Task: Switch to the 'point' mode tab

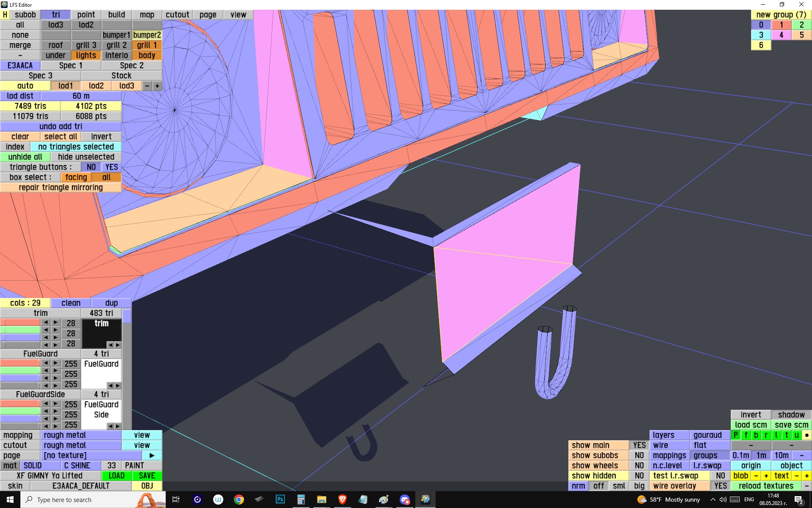Action: pyautogui.click(x=86, y=14)
